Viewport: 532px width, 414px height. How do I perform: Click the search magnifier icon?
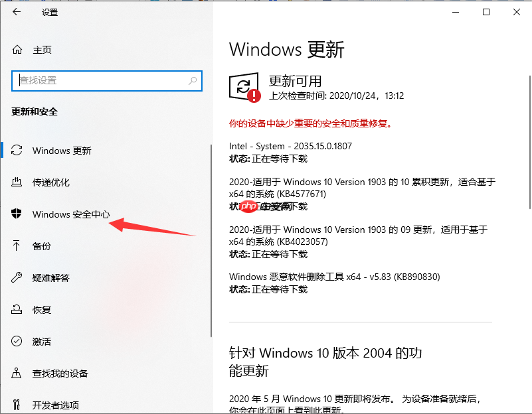pyautogui.click(x=193, y=81)
